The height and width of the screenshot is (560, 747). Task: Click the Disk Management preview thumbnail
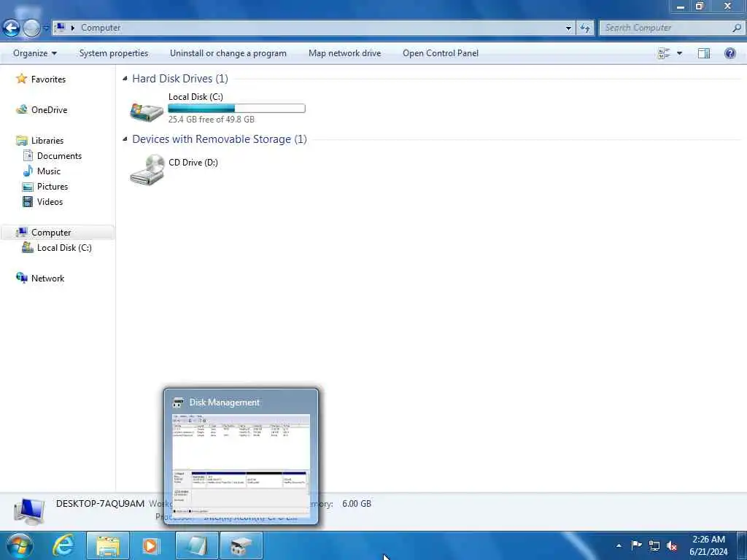pyautogui.click(x=241, y=466)
